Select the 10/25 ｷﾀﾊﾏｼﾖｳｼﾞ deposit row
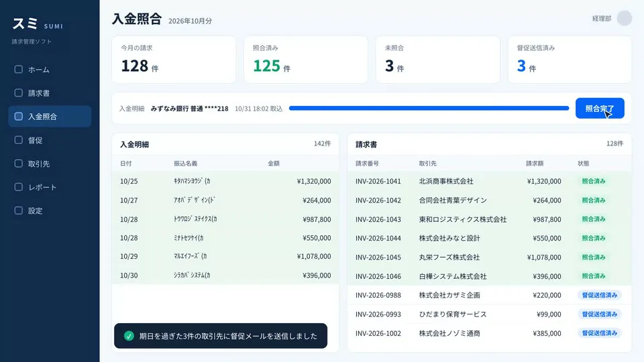The height and width of the screenshot is (362, 644). click(225, 181)
